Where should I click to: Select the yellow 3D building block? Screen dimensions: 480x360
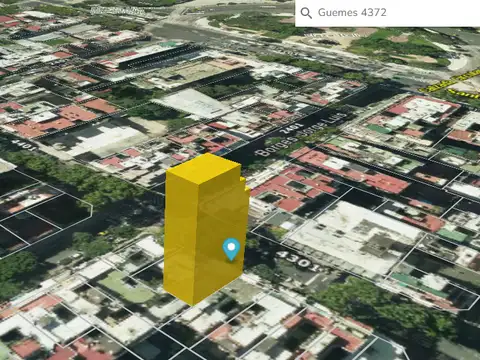(206, 229)
